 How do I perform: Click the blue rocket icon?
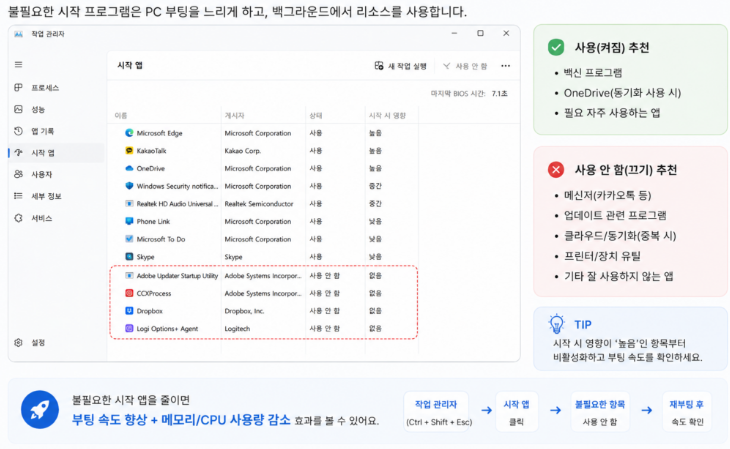pyautogui.click(x=40, y=409)
